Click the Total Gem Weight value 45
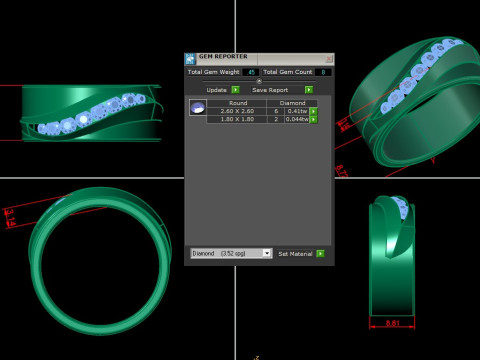Image resolution: width=480 pixels, height=360 pixels. (251, 72)
